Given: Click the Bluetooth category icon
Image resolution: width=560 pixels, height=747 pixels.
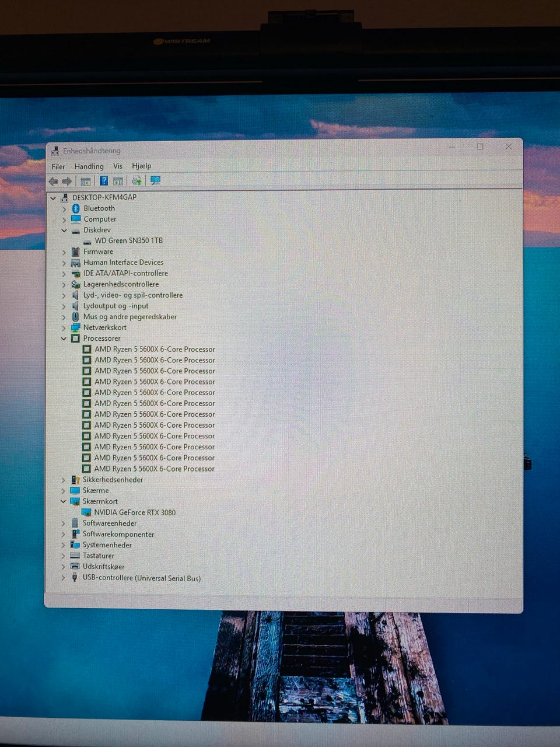Looking at the screenshot, I should pyautogui.click(x=76, y=208).
